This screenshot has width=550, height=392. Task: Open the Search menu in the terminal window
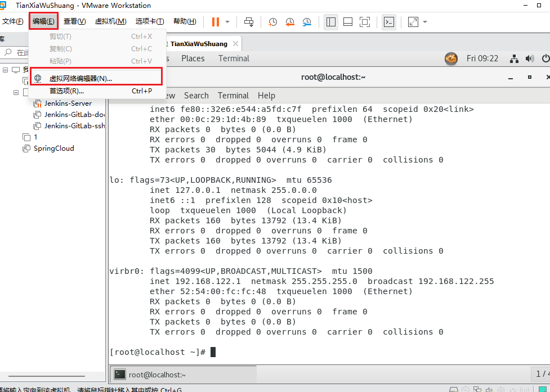tap(196, 96)
